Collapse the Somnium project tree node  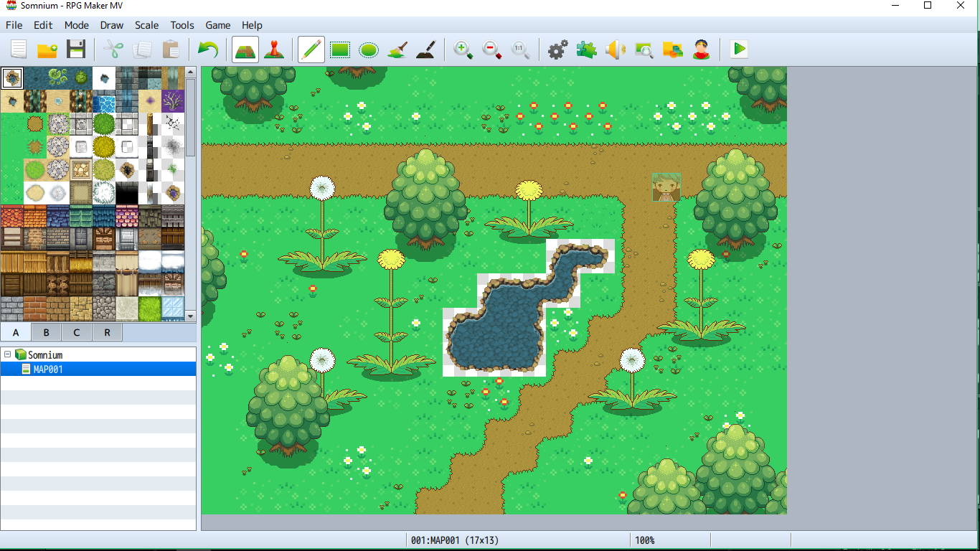(x=8, y=354)
